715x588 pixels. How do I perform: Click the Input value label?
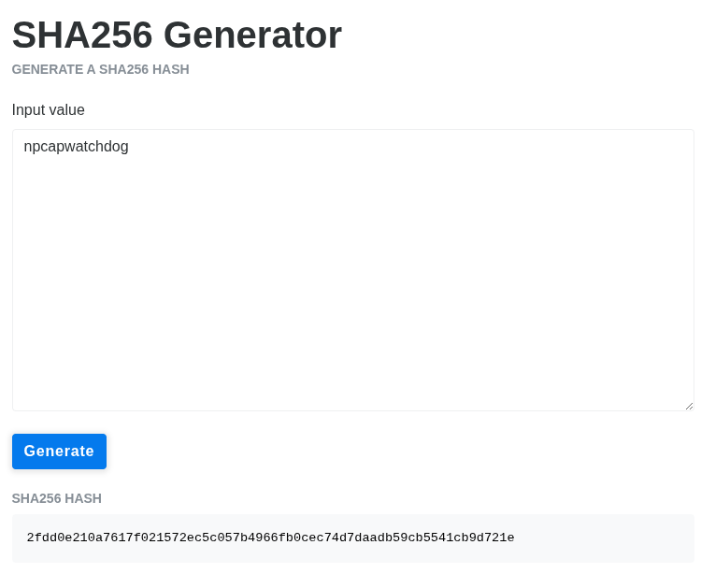[49, 110]
